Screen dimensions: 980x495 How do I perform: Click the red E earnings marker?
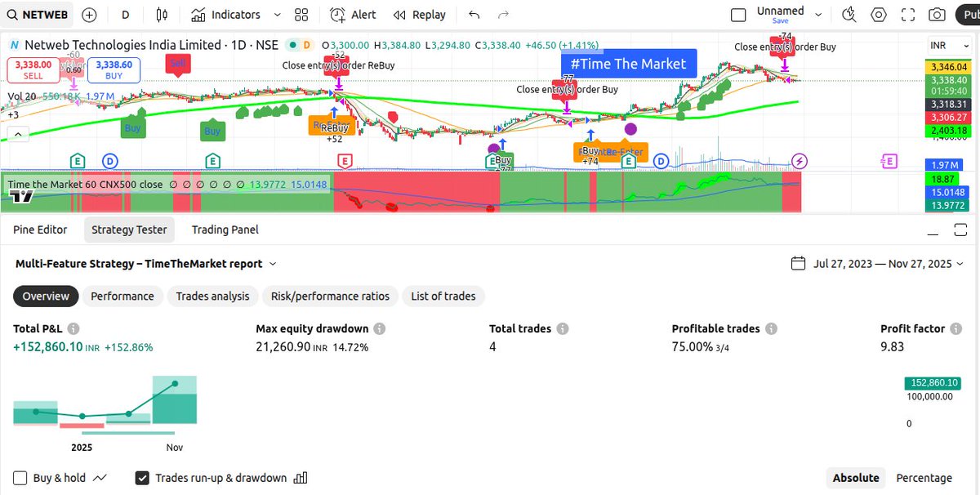pos(345,161)
